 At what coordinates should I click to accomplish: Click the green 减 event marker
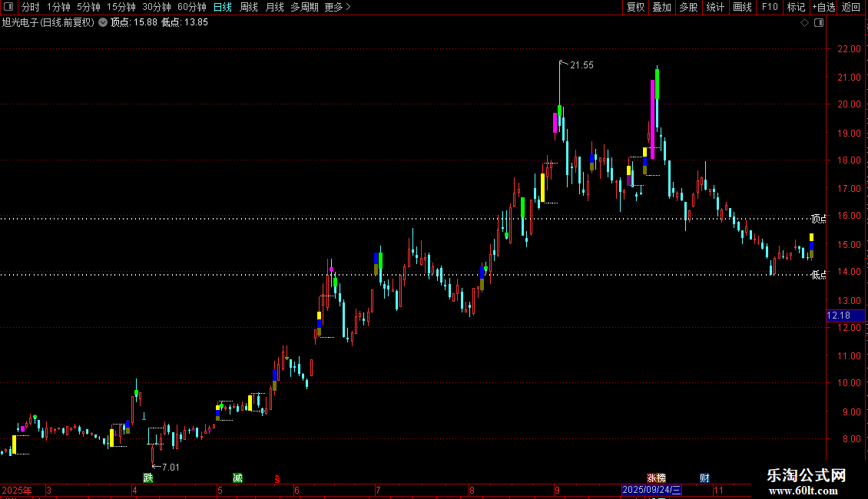[x=237, y=478]
